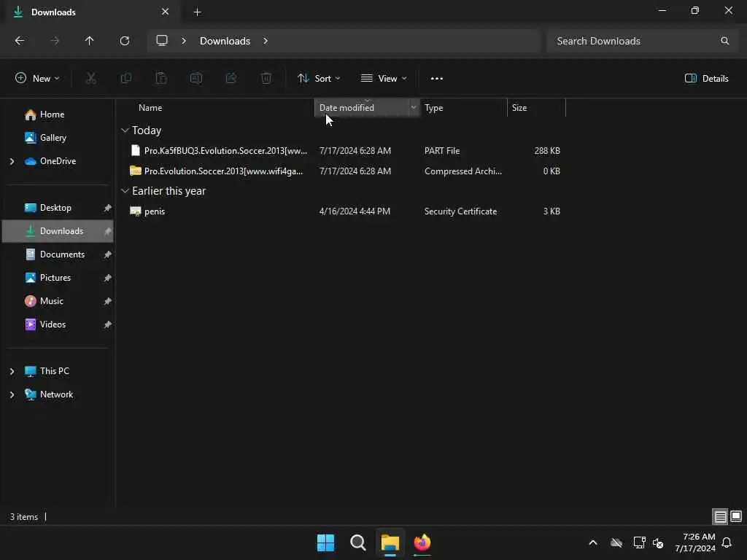Image resolution: width=747 pixels, height=560 pixels.
Task: Click the PC icon in address bar
Action: (x=162, y=41)
